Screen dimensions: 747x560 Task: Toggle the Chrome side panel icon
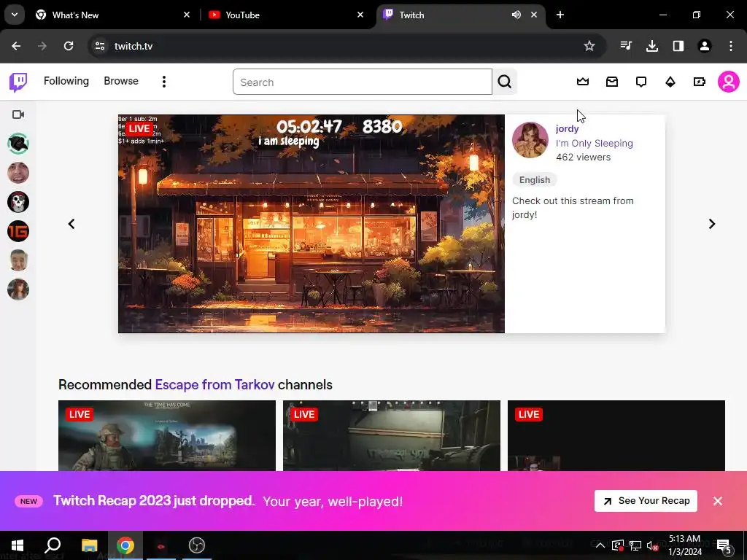[678, 46]
